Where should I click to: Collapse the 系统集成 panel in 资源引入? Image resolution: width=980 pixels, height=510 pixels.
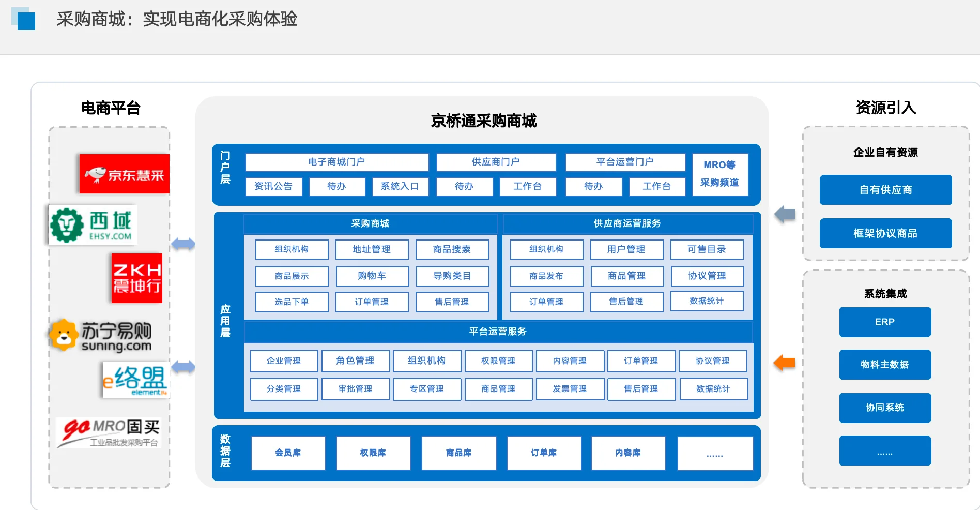pos(885,293)
